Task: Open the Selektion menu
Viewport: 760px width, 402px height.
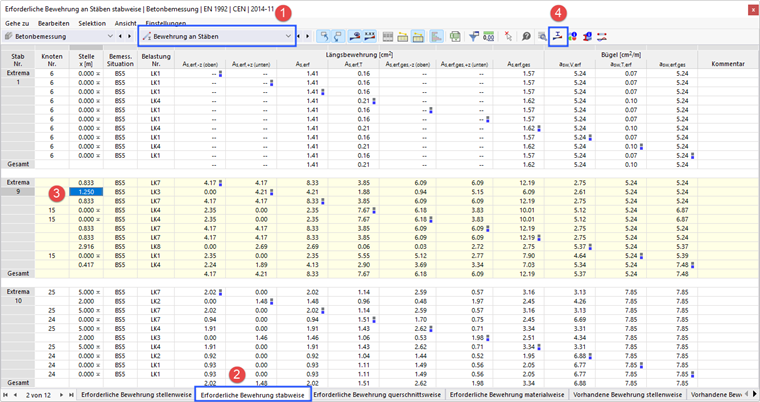Action: pos(92,23)
